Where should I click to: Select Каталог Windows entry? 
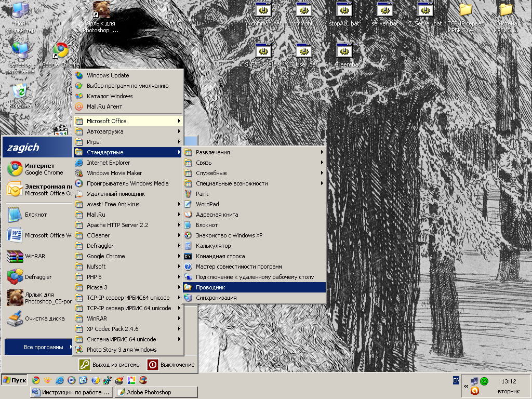pyautogui.click(x=129, y=96)
